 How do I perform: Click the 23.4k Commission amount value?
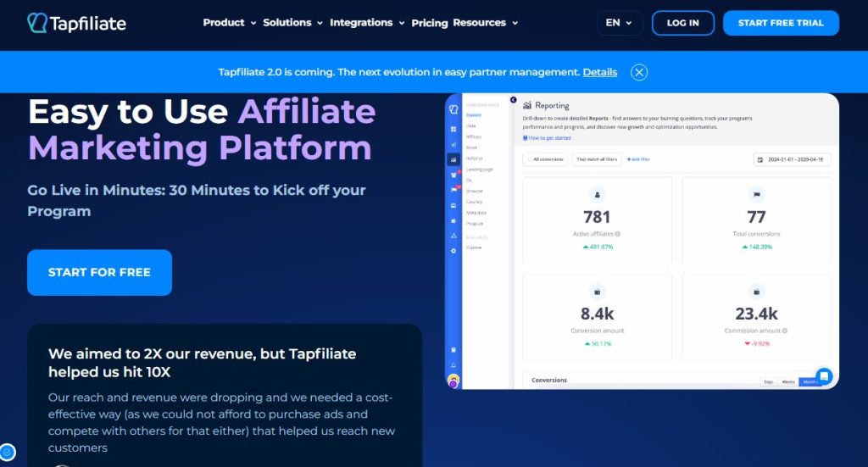tap(756, 314)
